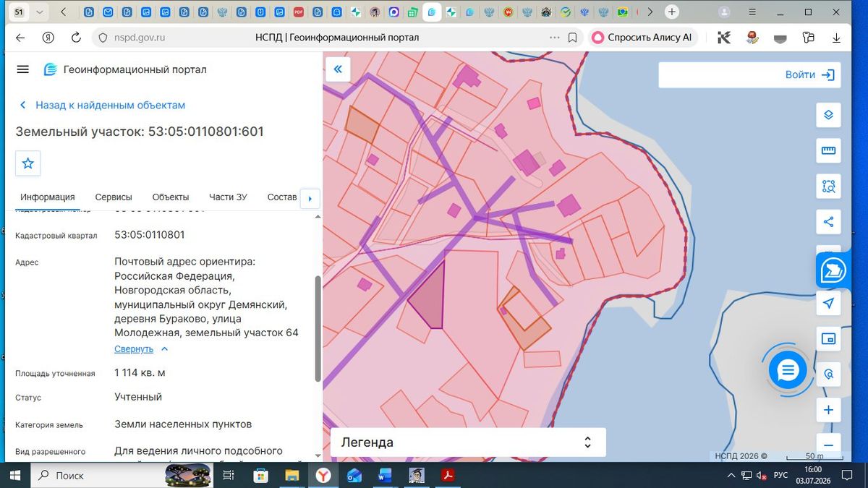Open the map layers tool
868x488 pixels.
click(x=828, y=115)
